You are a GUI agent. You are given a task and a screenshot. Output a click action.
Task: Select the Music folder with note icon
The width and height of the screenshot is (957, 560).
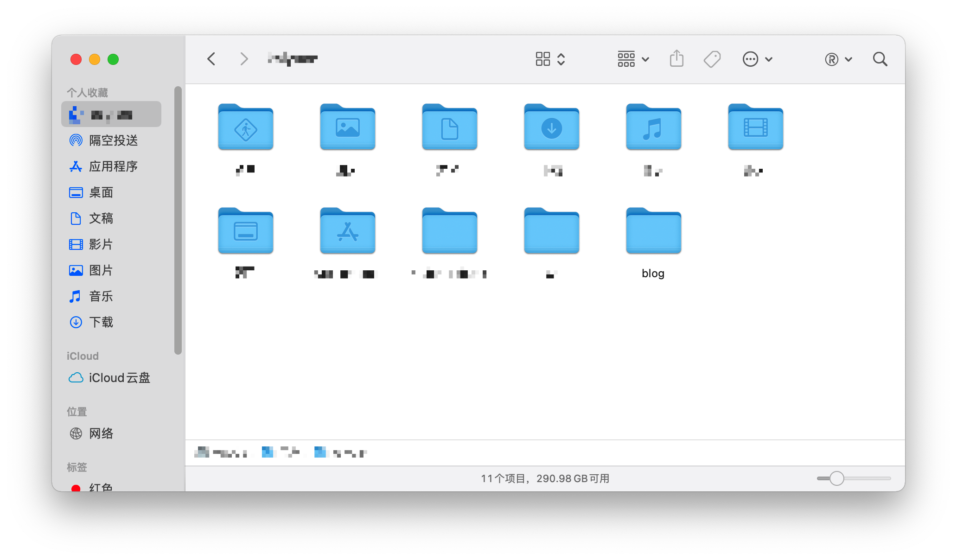(653, 127)
